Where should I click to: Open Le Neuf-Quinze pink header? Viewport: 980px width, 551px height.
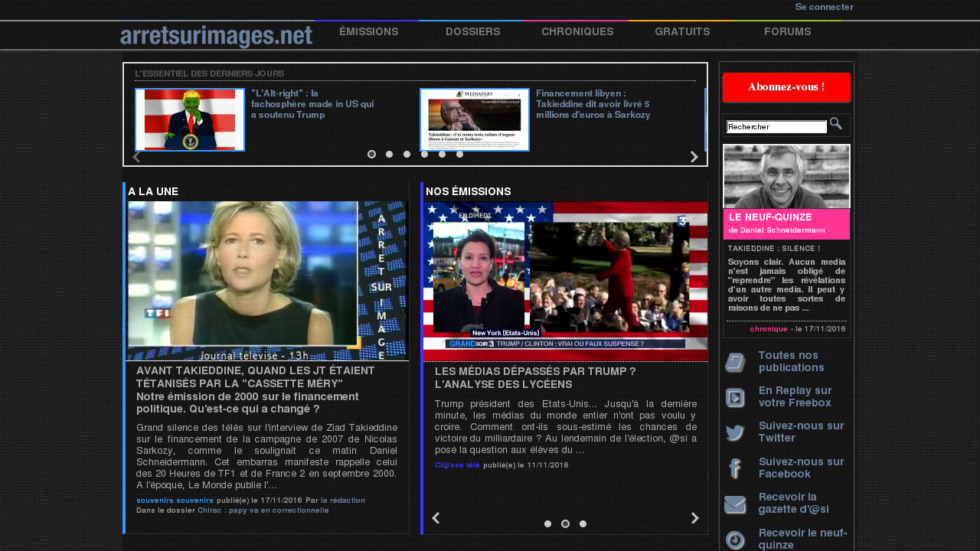click(x=786, y=223)
